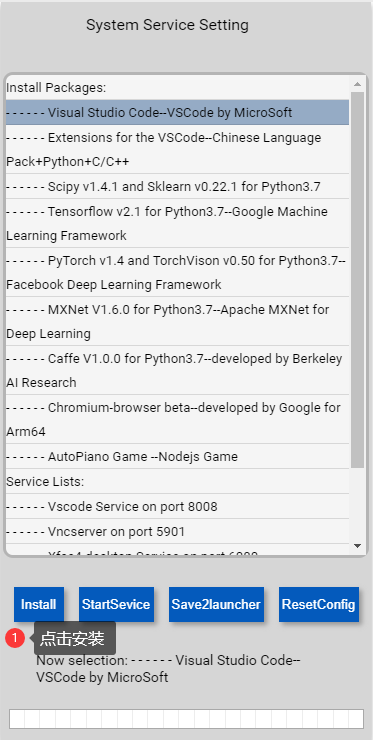Viewport: 373px width, 740px height.
Task: Select Vscode Service on port 8008
Action: click(178, 506)
